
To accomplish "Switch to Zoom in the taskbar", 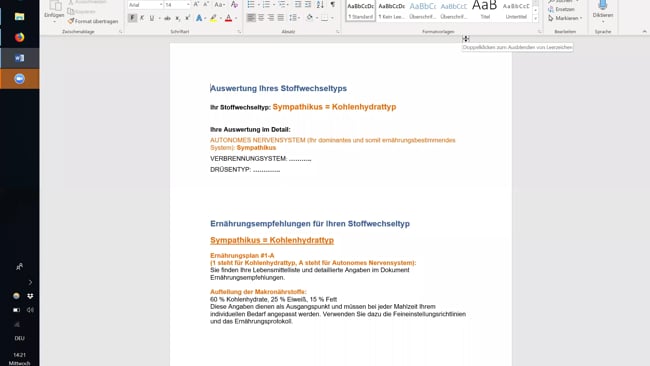I will [19, 79].
